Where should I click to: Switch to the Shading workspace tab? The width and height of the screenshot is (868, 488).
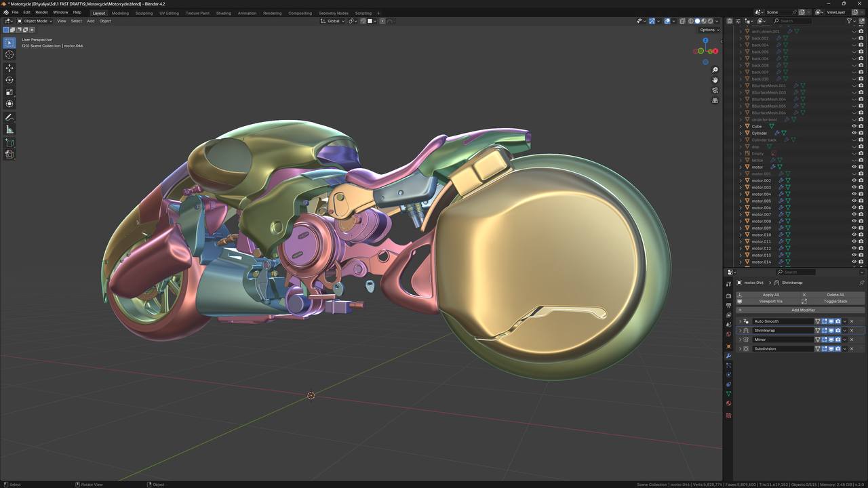click(223, 13)
